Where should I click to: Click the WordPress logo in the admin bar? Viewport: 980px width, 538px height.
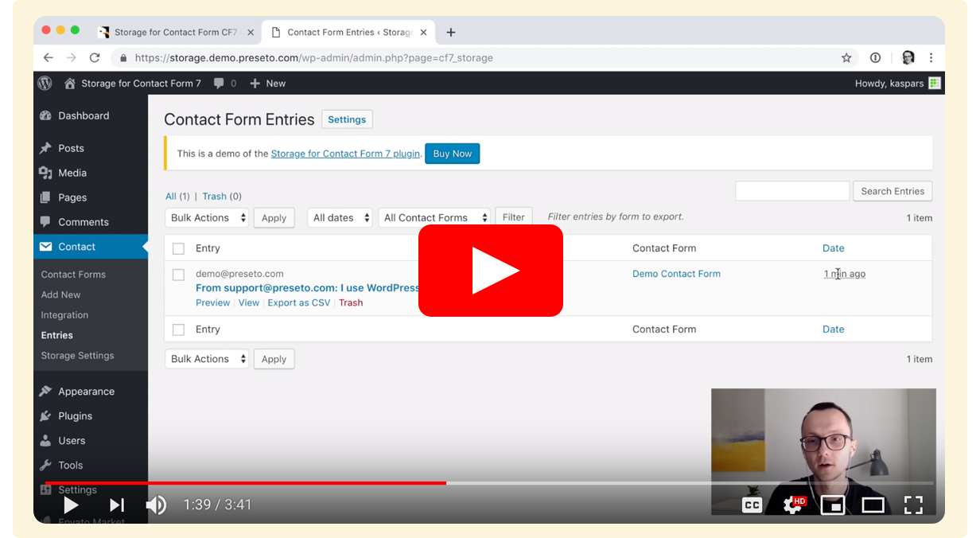45,83
